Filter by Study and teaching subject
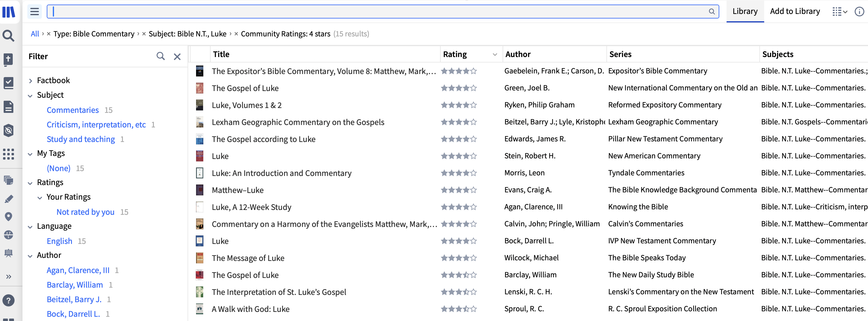This screenshot has width=868, height=321. point(80,139)
